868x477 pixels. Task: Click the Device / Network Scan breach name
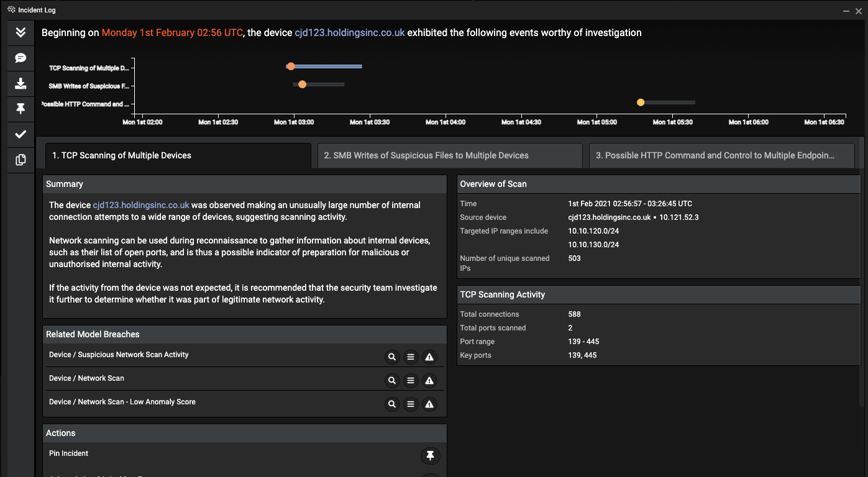(87, 378)
